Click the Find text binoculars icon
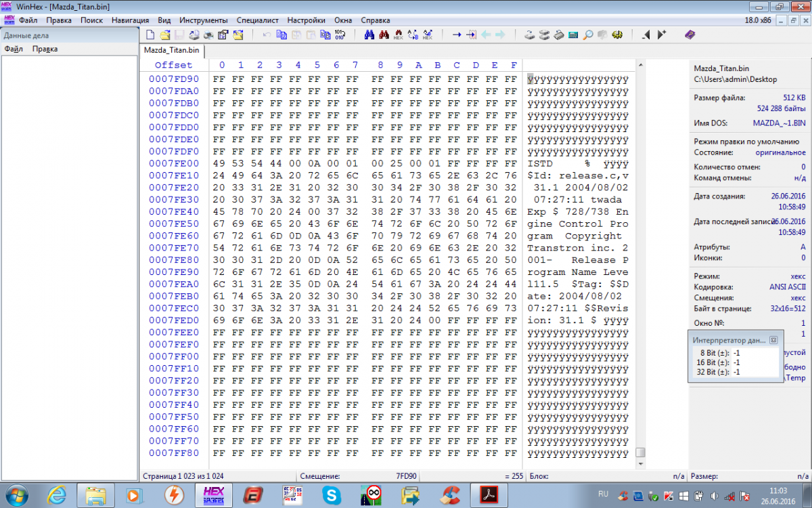Image resolution: width=812 pixels, height=508 pixels. click(x=370, y=35)
